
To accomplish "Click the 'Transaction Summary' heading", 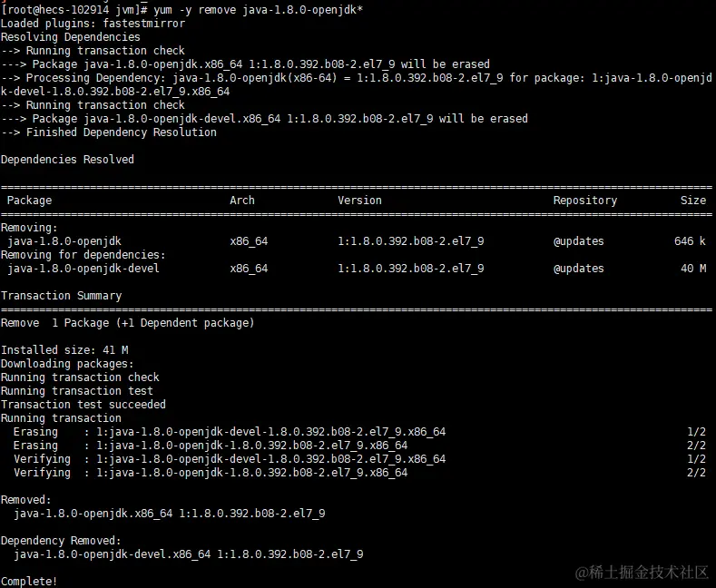I will pyautogui.click(x=61, y=296).
